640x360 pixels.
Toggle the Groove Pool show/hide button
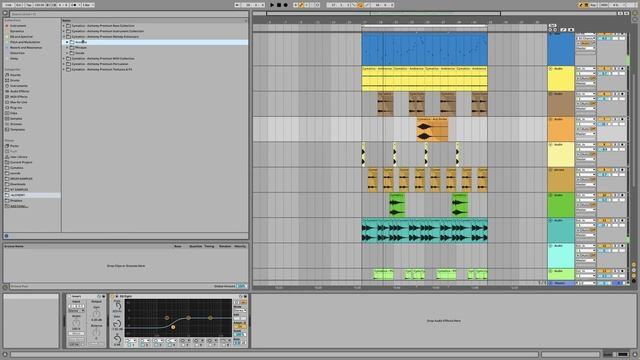pyautogui.click(x=5, y=287)
